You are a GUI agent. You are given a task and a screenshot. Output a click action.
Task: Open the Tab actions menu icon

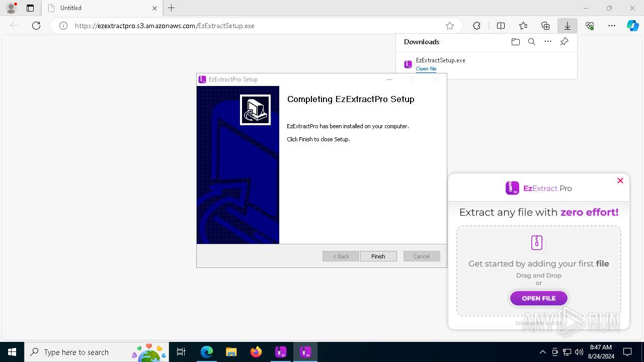(30, 8)
